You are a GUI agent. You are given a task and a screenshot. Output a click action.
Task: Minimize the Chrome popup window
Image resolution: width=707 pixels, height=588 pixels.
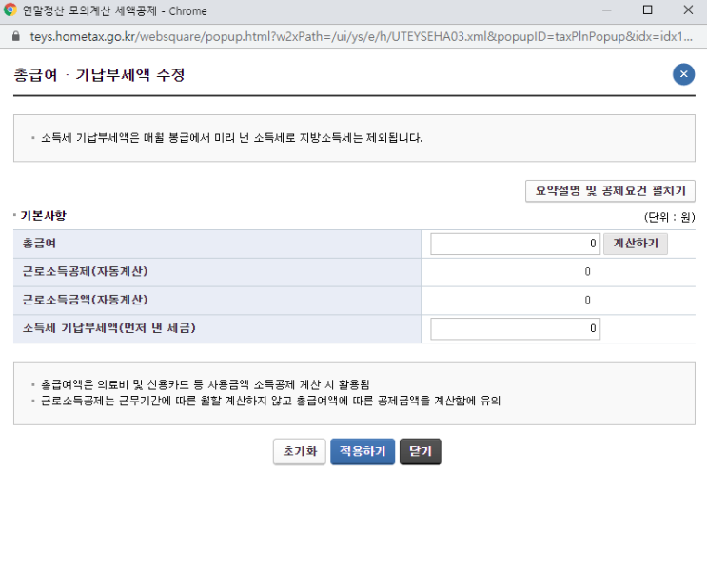[607, 10]
